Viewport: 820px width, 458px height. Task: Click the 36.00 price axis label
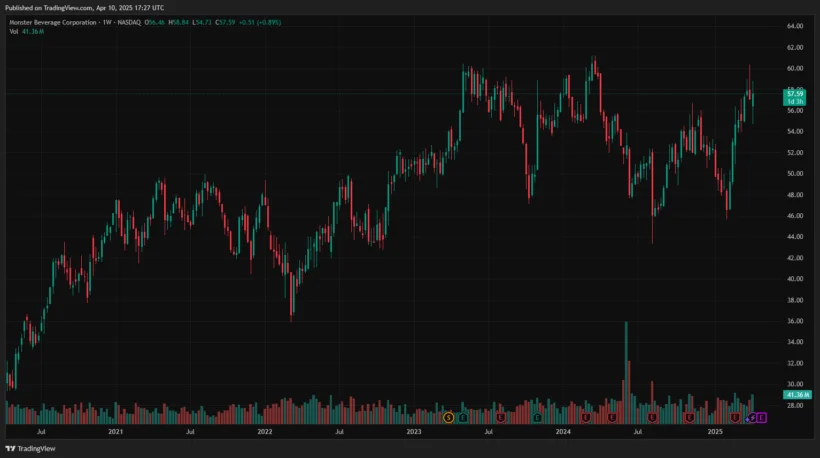[795, 321]
